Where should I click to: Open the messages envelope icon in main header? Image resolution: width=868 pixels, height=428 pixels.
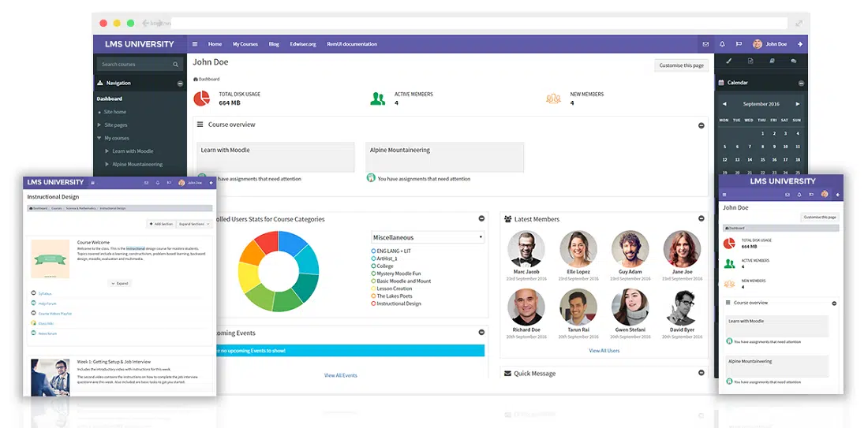[x=705, y=44]
